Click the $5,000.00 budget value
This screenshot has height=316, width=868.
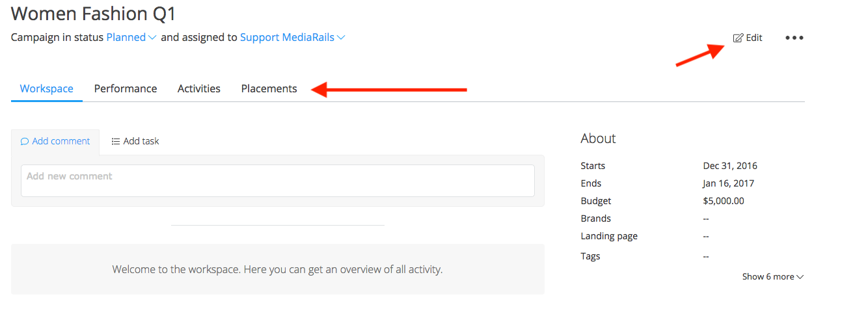[x=724, y=201]
